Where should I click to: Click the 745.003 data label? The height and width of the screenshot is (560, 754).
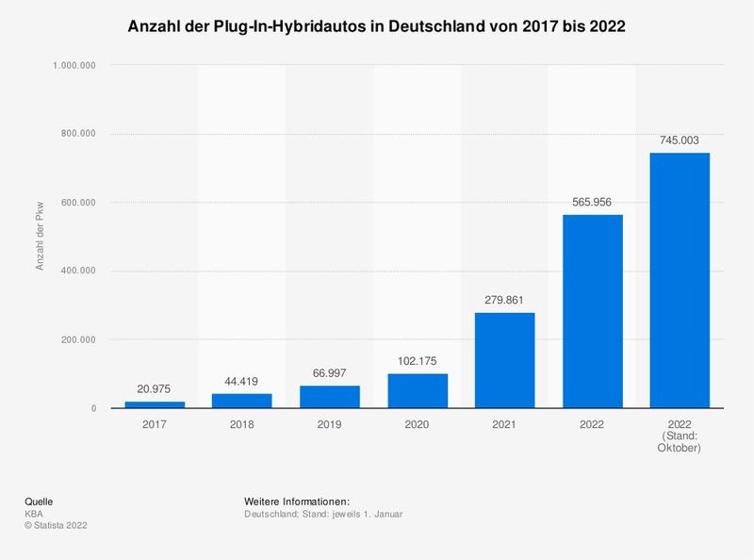pyautogui.click(x=678, y=139)
